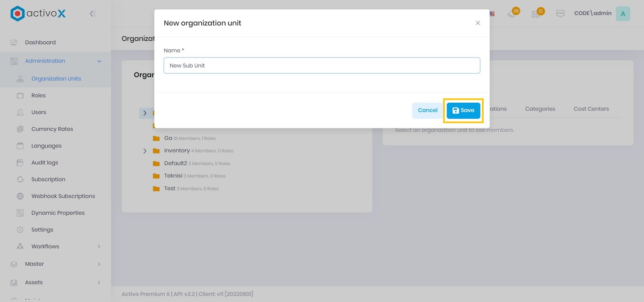Click the CODE\admin username
Screen dimensions: 644x302
click(593, 13)
